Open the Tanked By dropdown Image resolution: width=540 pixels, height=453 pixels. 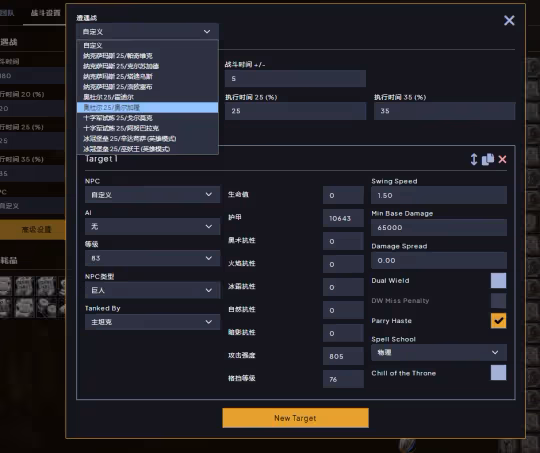click(x=152, y=322)
